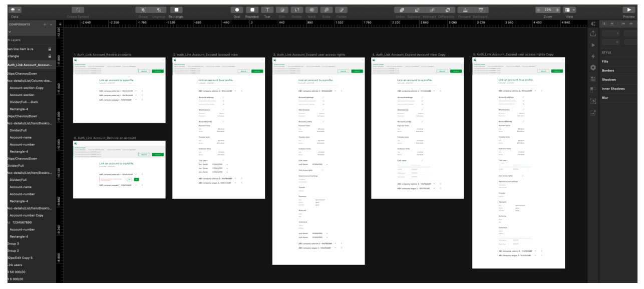Viewport: 644px width, 289px height.
Task: Click the lightning bolt plugin icon
Action: coord(593,56)
